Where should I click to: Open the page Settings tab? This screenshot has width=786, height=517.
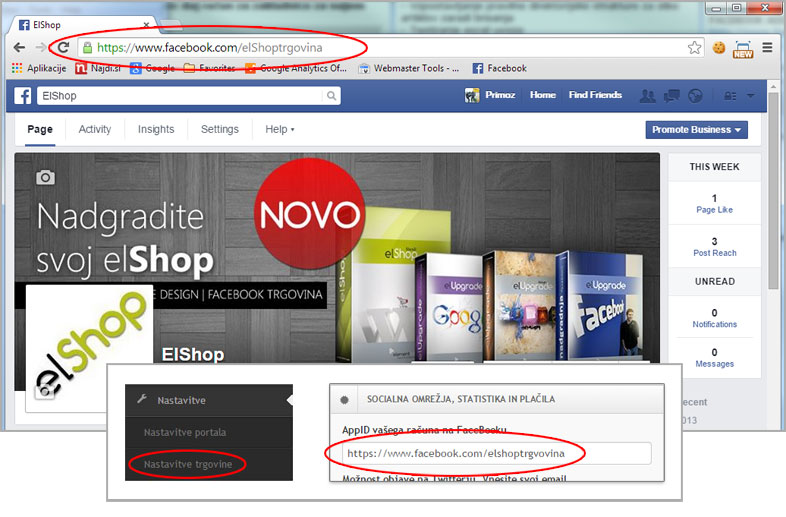click(x=220, y=129)
